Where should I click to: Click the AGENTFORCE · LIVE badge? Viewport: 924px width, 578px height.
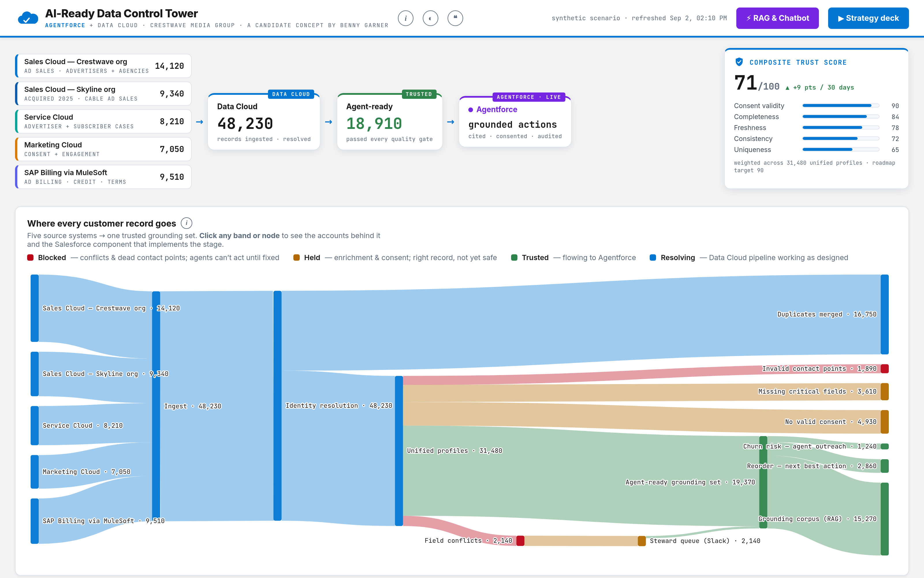tap(529, 97)
